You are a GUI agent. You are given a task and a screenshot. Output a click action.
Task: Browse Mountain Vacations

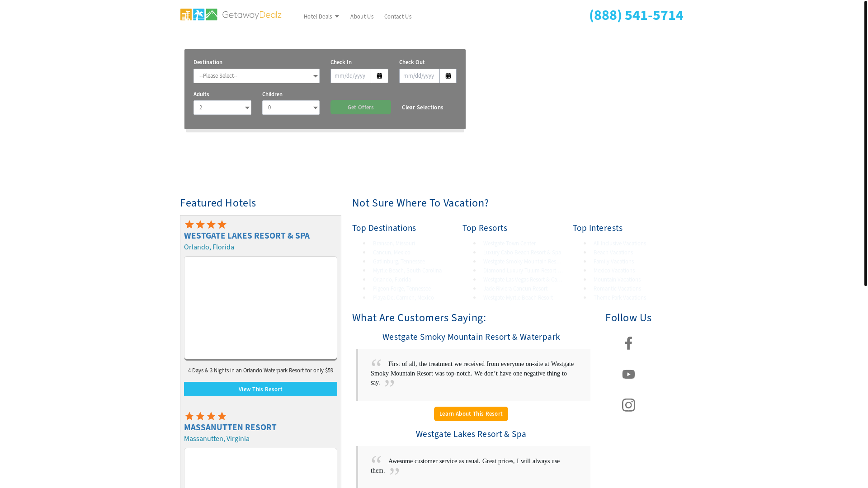point(617,280)
